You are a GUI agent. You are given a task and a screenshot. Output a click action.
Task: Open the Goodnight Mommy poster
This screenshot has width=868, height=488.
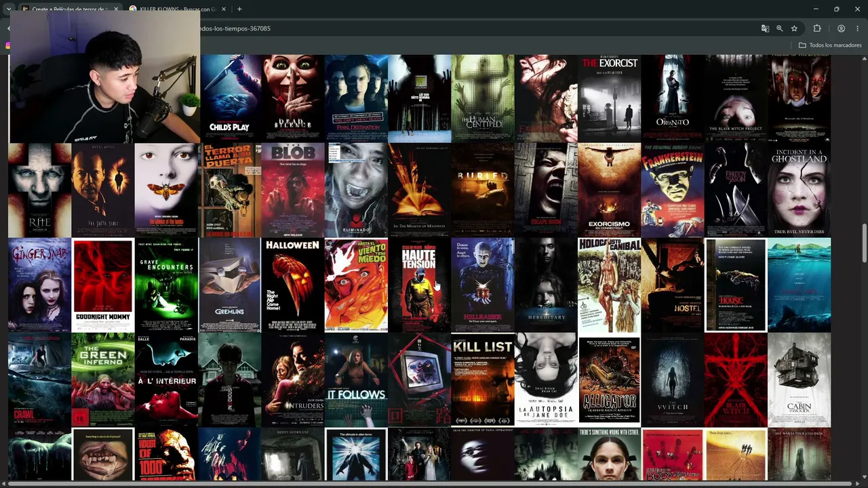[x=102, y=285]
